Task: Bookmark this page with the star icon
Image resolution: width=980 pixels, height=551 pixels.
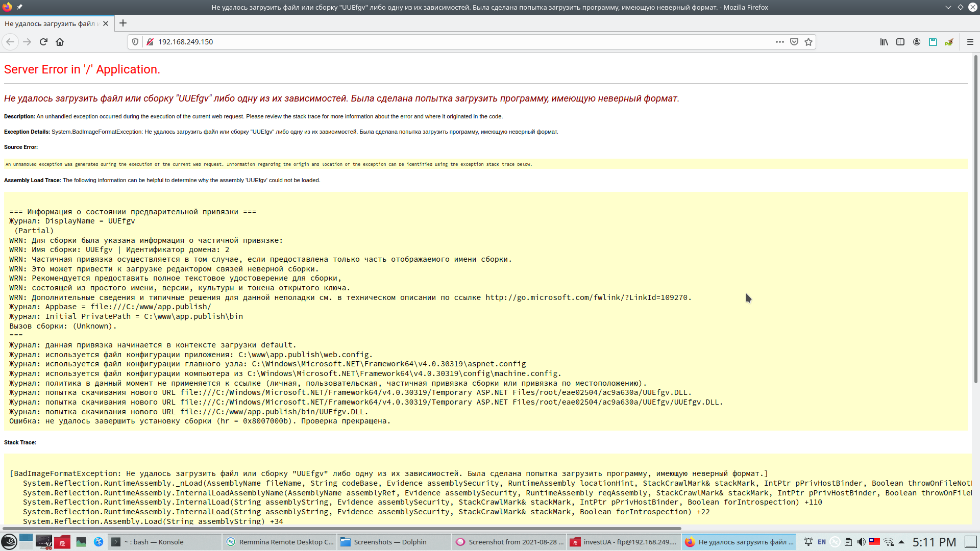Action: click(808, 42)
